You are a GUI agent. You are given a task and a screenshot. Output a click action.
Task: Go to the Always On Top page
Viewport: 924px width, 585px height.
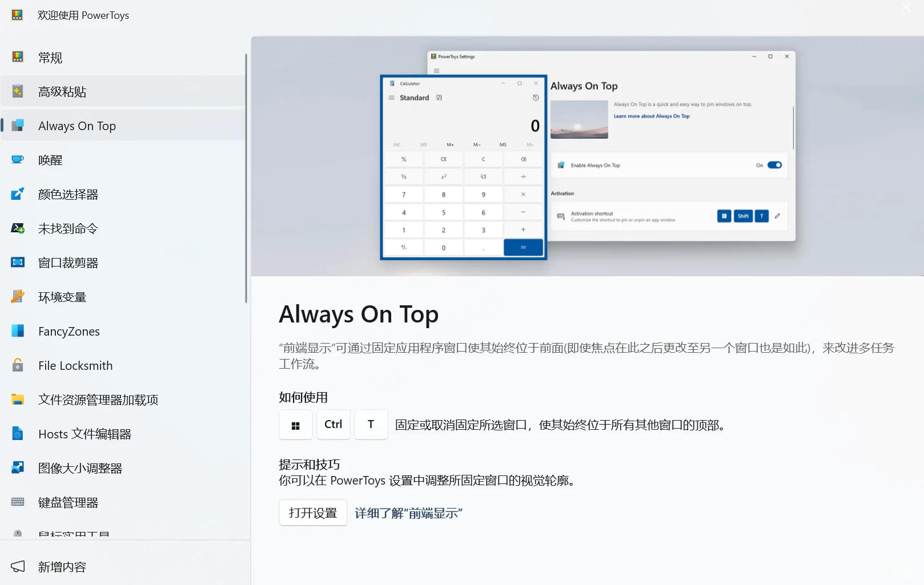click(x=123, y=126)
